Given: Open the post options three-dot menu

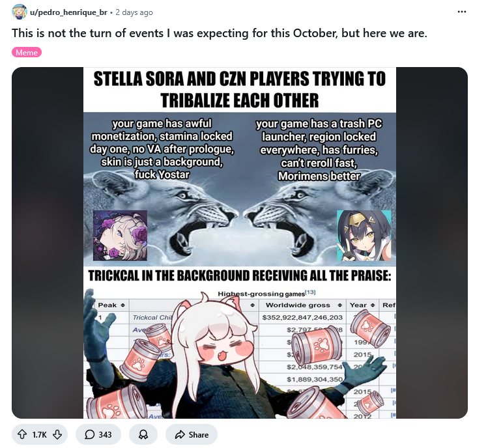Looking at the screenshot, I should coord(462,12).
